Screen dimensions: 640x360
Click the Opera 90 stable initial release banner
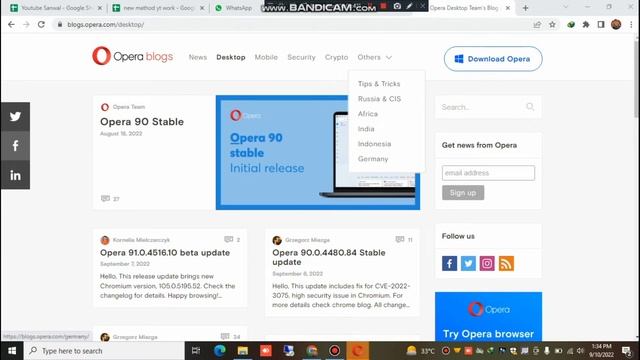click(x=318, y=152)
